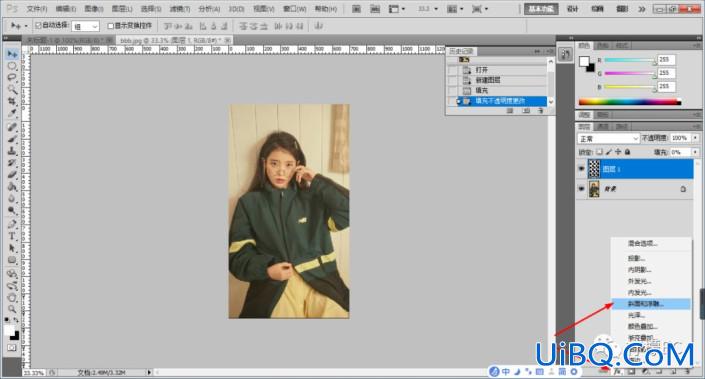
Task: Select the Elliptical Marquee tool
Action: point(12,66)
